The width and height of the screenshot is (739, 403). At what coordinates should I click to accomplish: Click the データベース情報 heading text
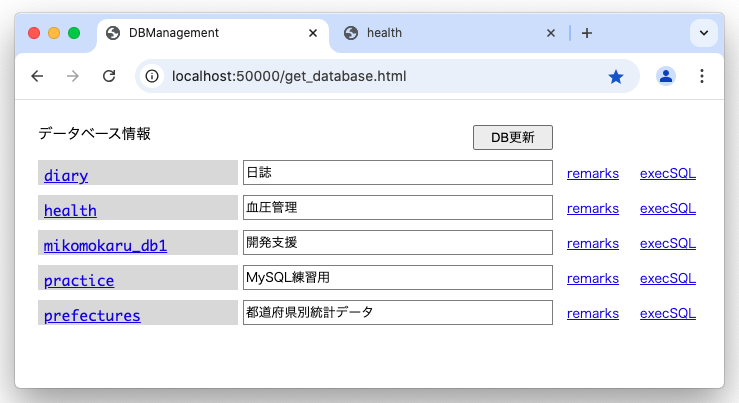point(94,134)
